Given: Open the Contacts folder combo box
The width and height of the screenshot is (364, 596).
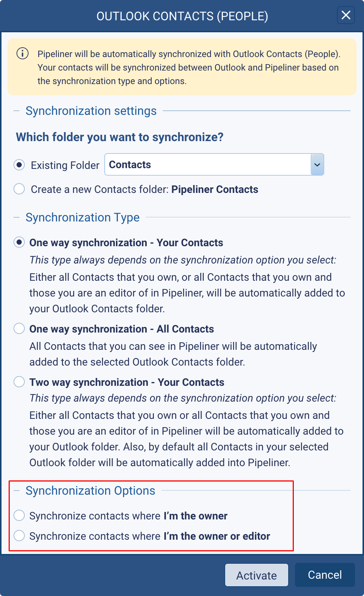Looking at the screenshot, I should click(x=208, y=164).
